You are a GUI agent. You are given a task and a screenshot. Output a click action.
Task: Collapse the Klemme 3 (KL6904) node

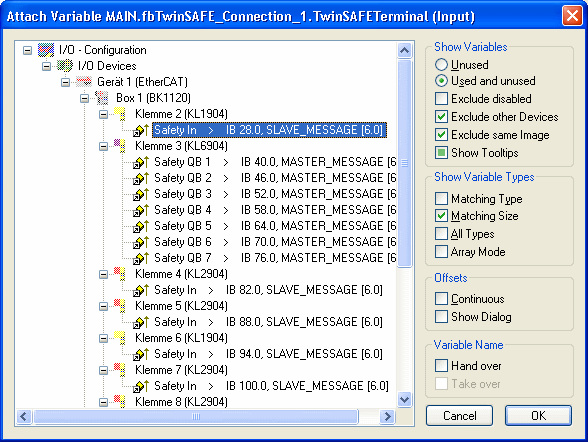click(103, 146)
